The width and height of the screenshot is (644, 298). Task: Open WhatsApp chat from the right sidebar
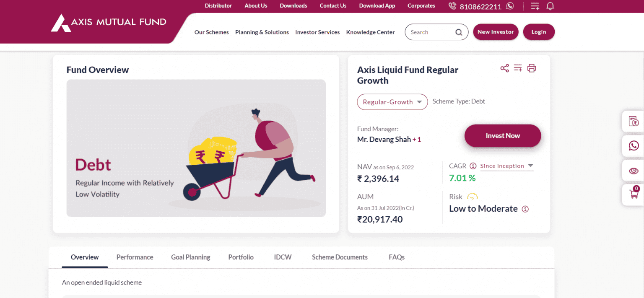(x=633, y=146)
